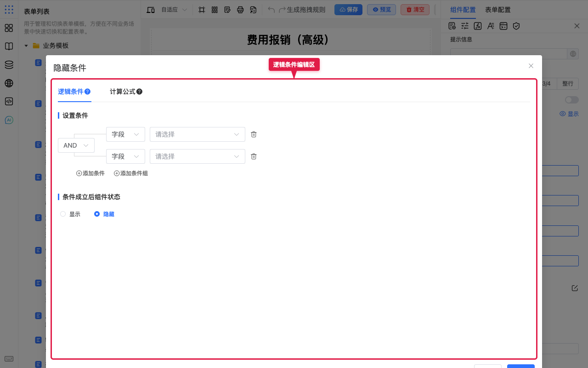Open the shield validation icon in config panel

pyautogui.click(x=516, y=26)
